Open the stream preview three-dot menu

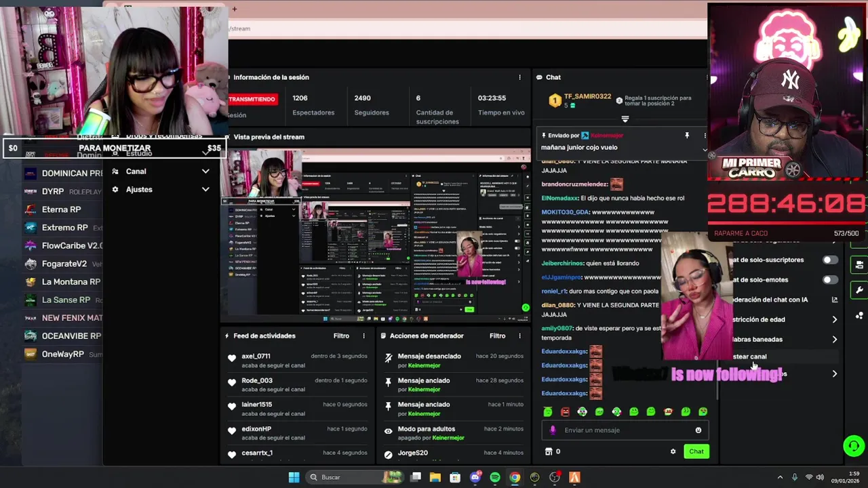[520, 137]
